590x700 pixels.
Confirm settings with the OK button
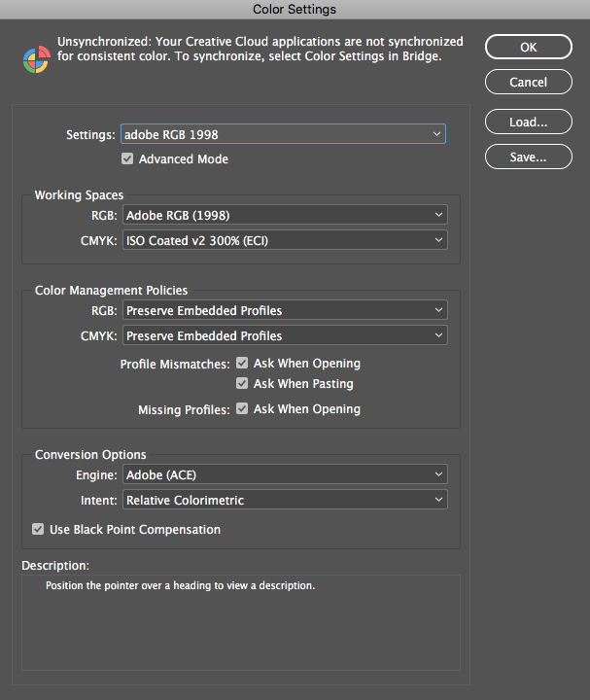529,47
